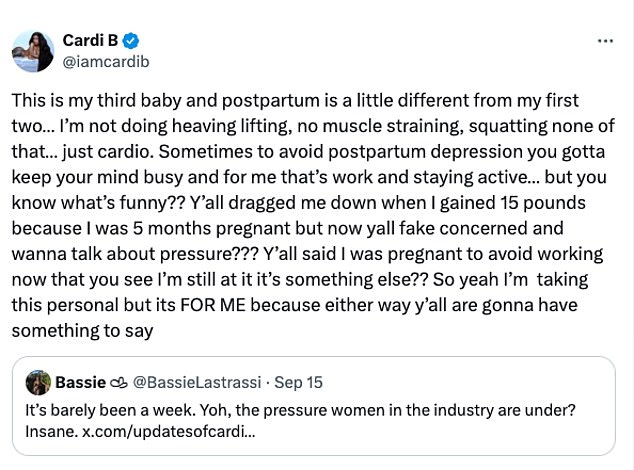Open Cardi B's profile picture
This screenshot has height=470, width=634.
35,51
